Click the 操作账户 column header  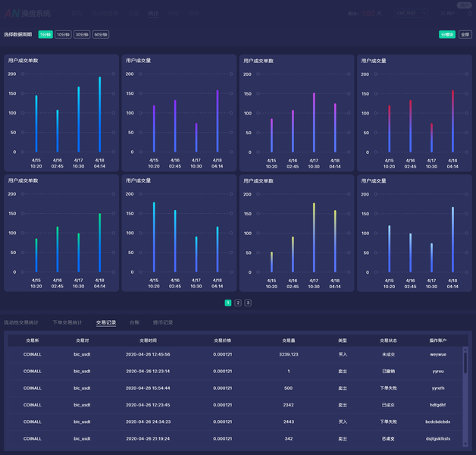pyautogui.click(x=438, y=340)
